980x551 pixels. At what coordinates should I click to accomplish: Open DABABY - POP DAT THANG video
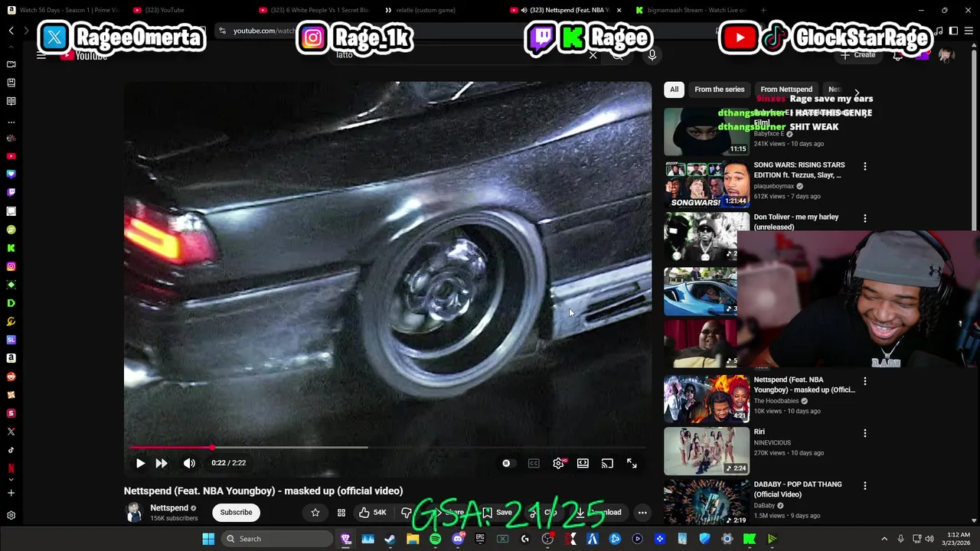(798, 489)
